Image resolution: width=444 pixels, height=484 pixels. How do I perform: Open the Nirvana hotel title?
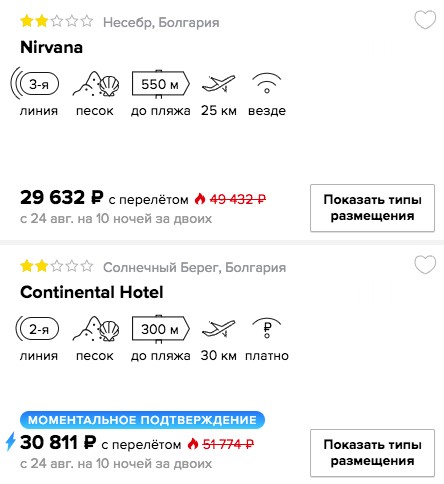[51, 47]
